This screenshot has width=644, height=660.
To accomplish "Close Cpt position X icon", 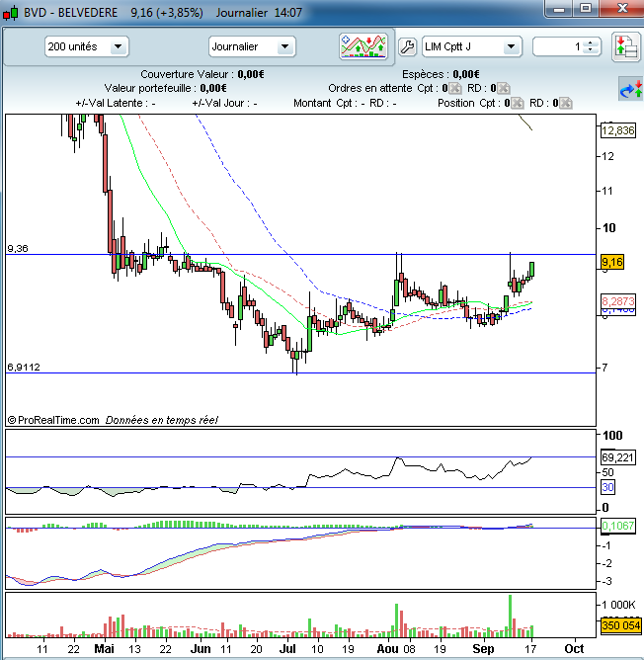I will click(x=518, y=103).
